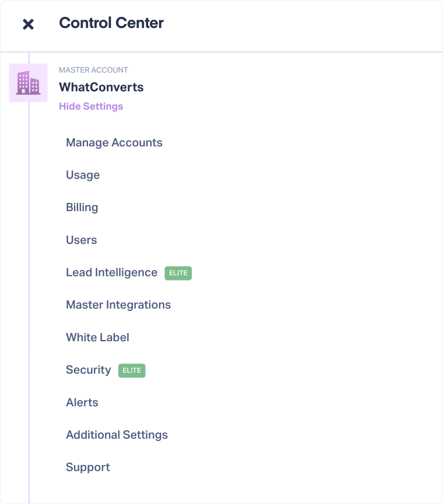Open Lead Intelligence settings

(x=112, y=272)
